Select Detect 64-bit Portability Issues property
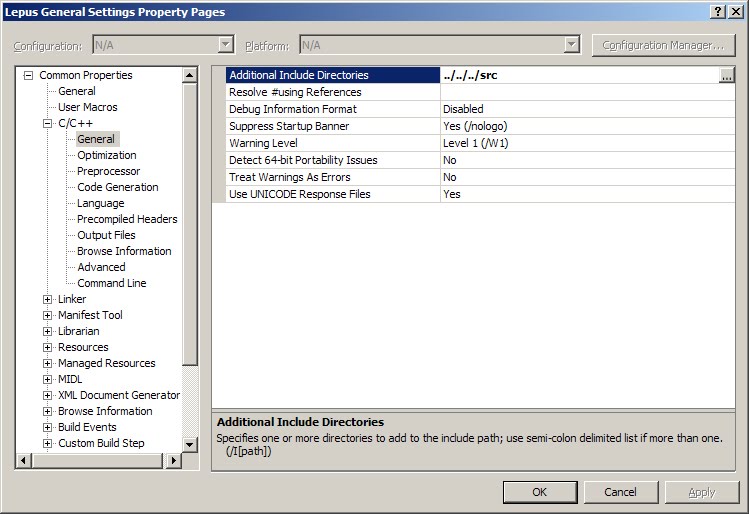 [x=332, y=161]
